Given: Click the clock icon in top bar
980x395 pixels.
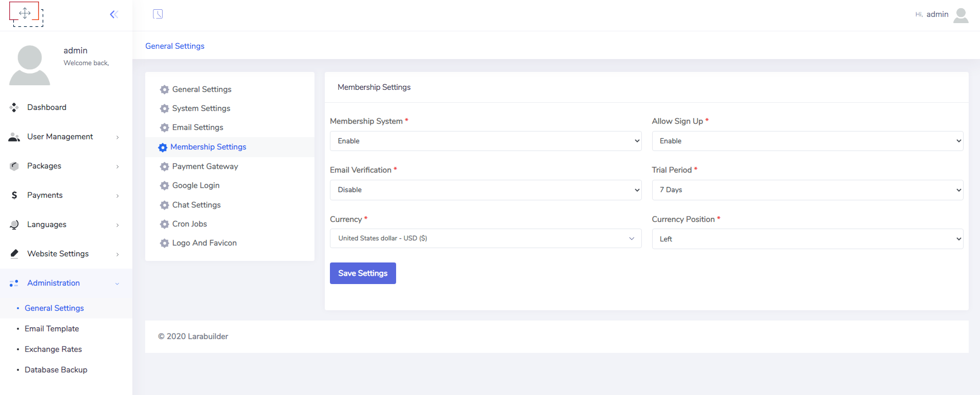Looking at the screenshot, I should tap(158, 14).
